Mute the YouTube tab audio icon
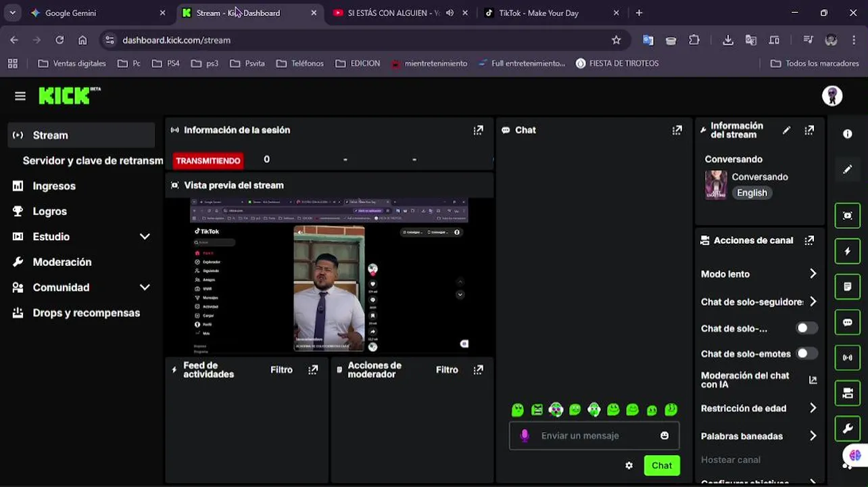868x487 pixels. coord(450,13)
